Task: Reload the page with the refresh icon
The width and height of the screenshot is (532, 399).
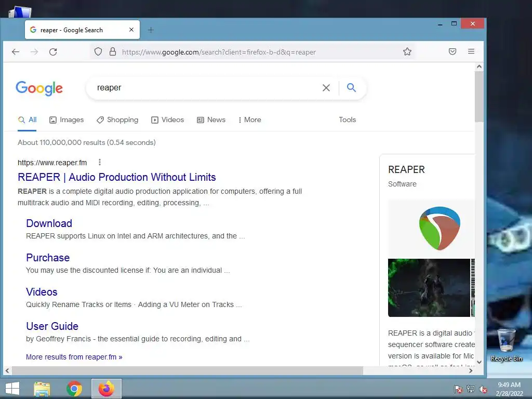Action: (x=53, y=52)
